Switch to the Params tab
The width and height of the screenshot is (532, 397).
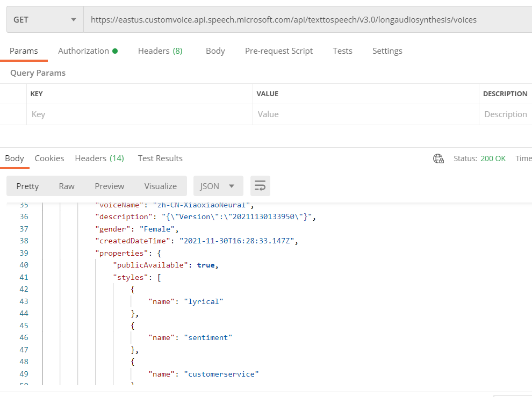coord(24,51)
